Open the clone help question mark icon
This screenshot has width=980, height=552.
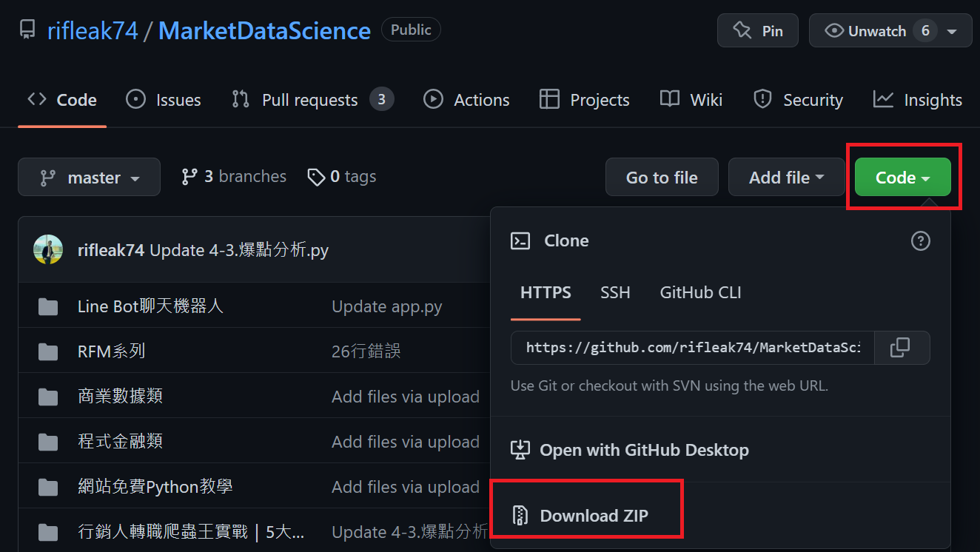920,240
